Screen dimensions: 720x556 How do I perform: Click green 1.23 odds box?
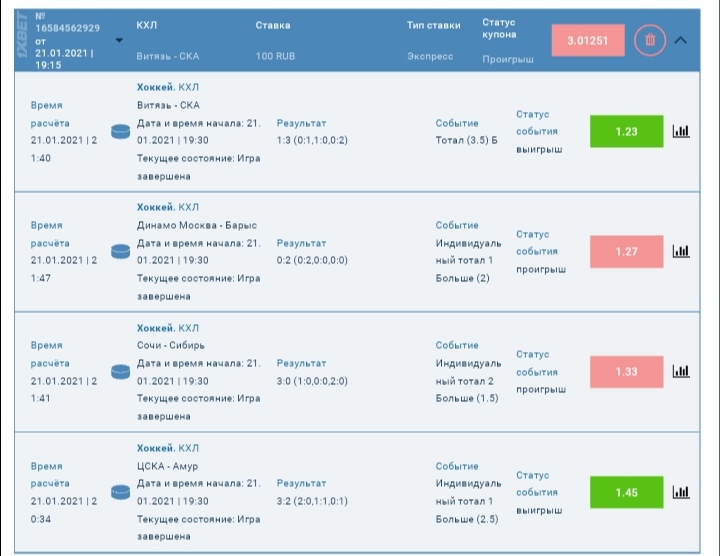(626, 131)
